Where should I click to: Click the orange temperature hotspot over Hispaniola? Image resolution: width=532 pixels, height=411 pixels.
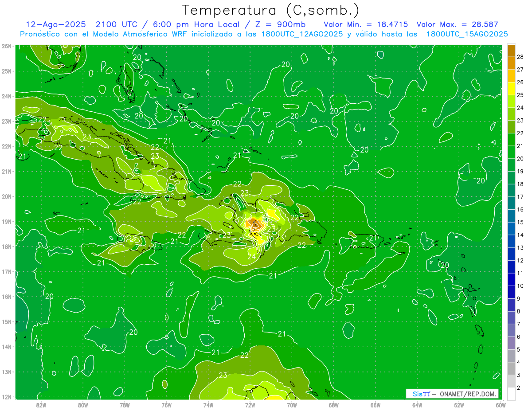point(255,223)
